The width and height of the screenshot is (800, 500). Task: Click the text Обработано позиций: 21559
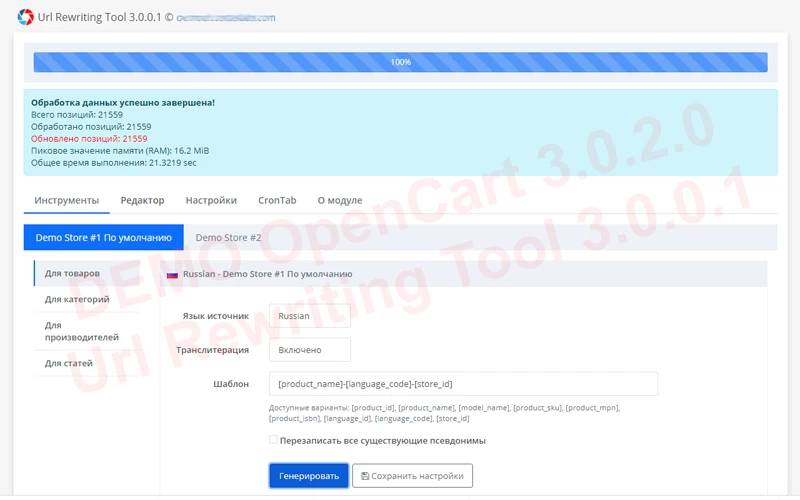point(91,127)
